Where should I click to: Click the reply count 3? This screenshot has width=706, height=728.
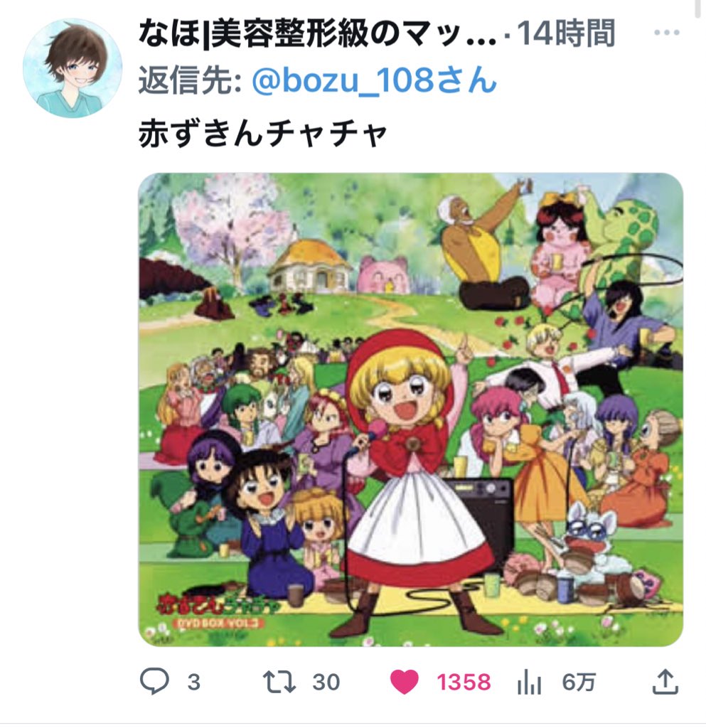coord(193,682)
